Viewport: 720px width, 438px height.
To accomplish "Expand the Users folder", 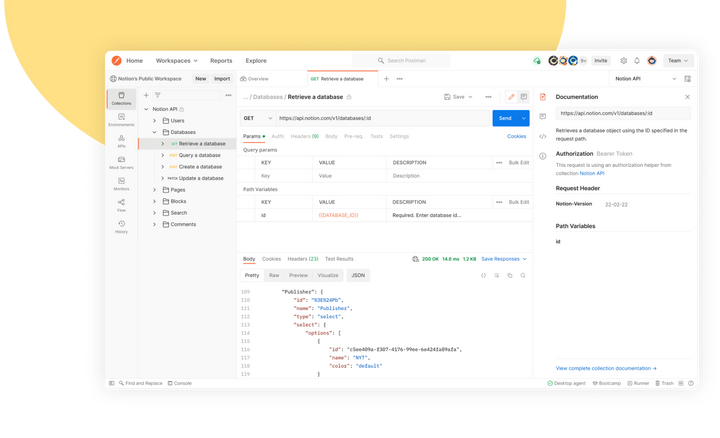I will pyautogui.click(x=154, y=121).
